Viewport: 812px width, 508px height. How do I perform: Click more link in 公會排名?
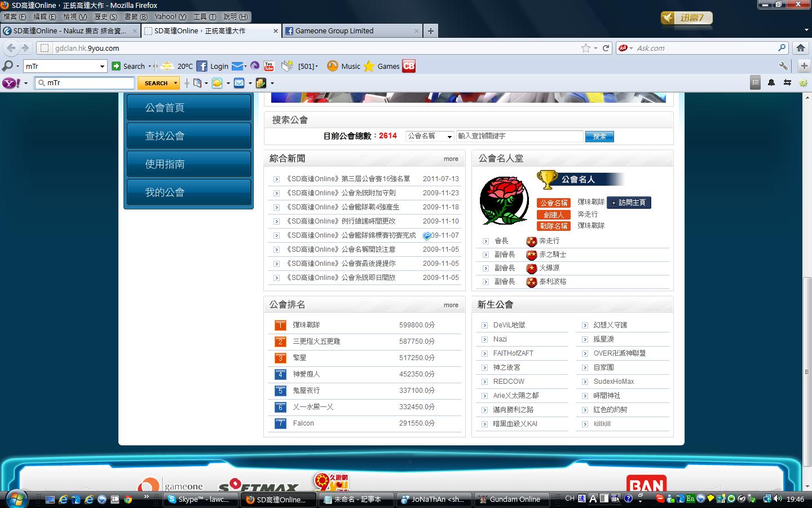point(451,305)
